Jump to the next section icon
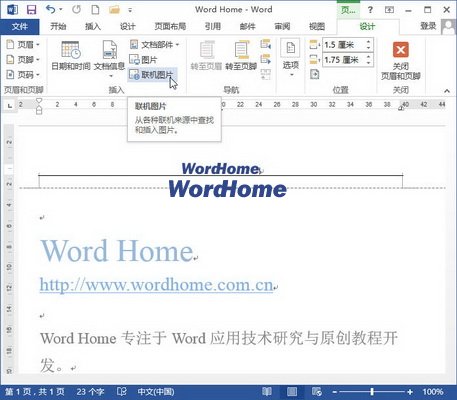 (x=266, y=59)
